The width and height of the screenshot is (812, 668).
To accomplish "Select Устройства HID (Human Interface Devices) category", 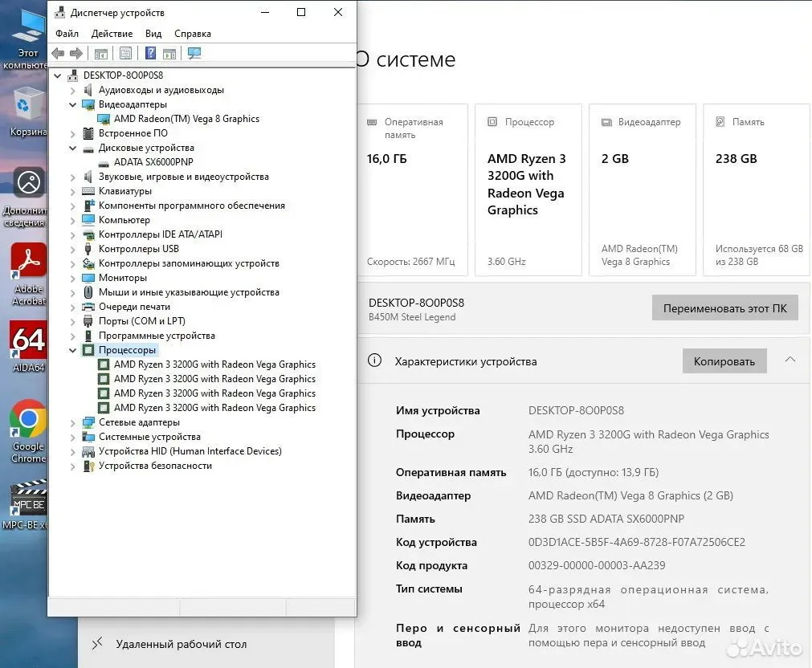I will pos(190,451).
